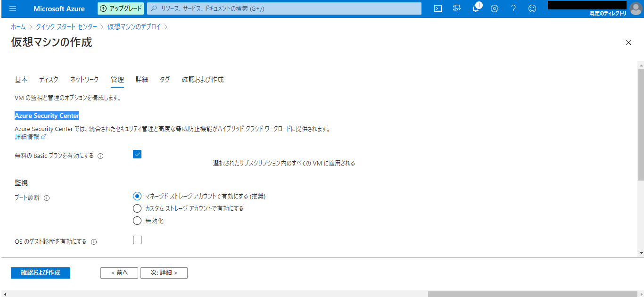
Task: Go to 仮想マシンのデプロイ breadcrumb
Action: (134, 27)
